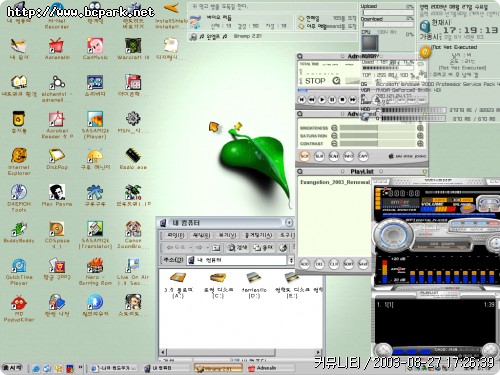This screenshot has height=375, width=500.
Task: Click the left arrow of the horizontal scrollbar
Action: [x=163, y=352]
